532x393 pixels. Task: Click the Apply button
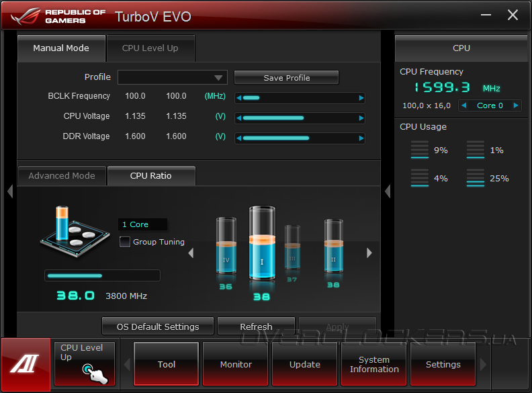[x=338, y=326]
